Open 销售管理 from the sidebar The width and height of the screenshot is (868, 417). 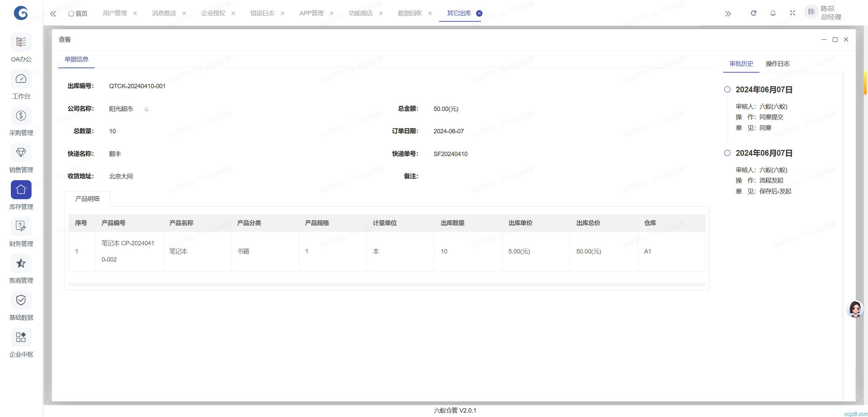[x=21, y=153]
